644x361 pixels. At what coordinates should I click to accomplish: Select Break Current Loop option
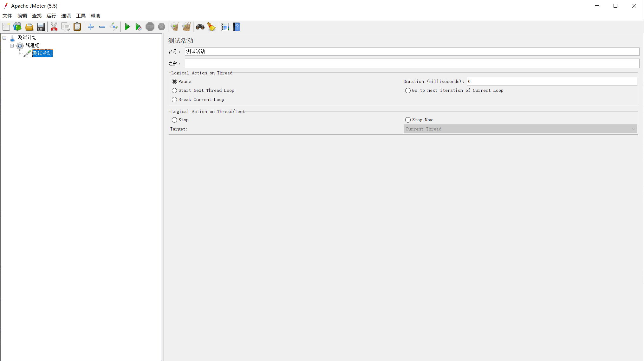[174, 99]
